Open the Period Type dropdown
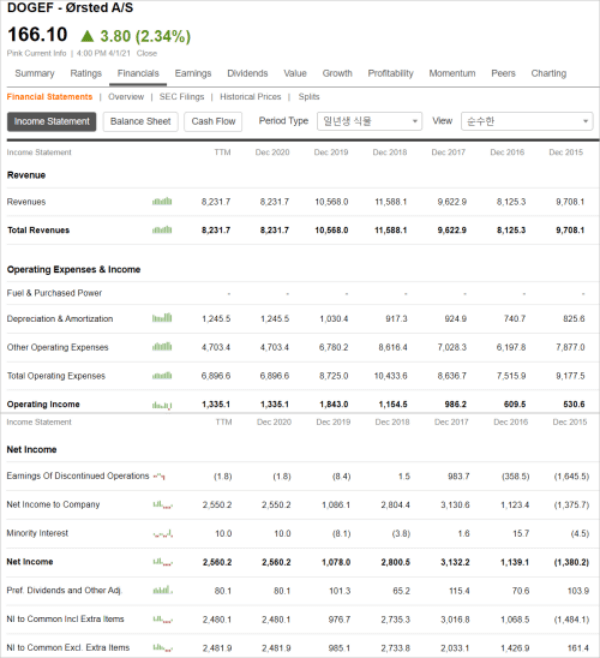 point(369,121)
